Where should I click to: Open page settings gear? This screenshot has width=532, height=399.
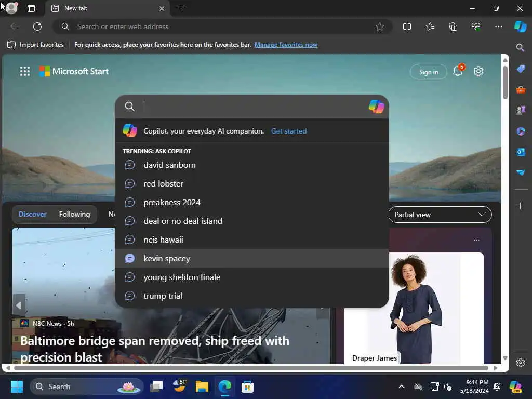pyautogui.click(x=478, y=71)
